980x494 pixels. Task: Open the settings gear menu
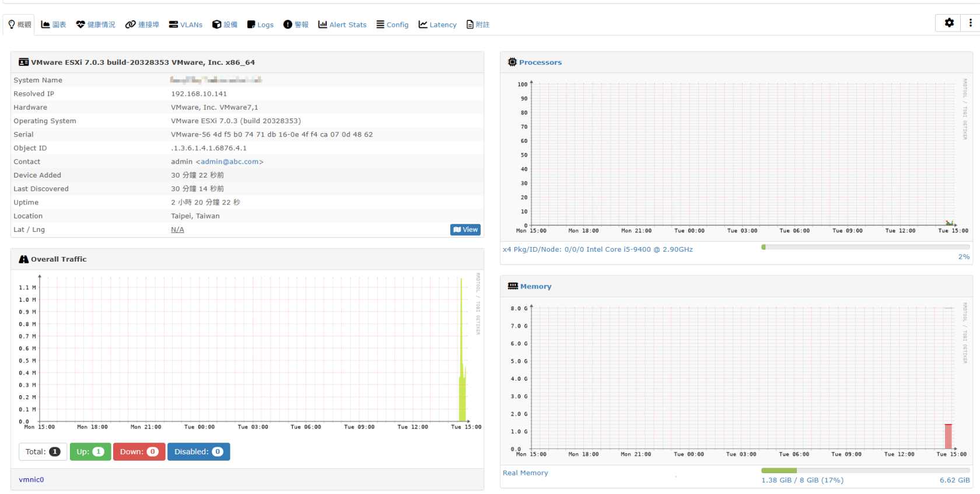tap(949, 23)
